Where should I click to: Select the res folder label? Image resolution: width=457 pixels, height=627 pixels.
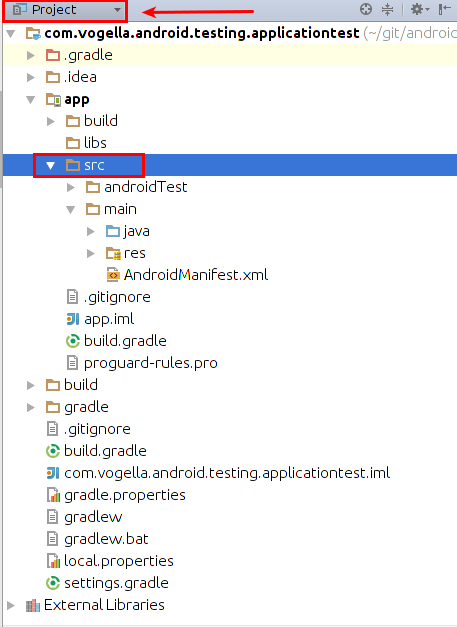coord(135,253)
